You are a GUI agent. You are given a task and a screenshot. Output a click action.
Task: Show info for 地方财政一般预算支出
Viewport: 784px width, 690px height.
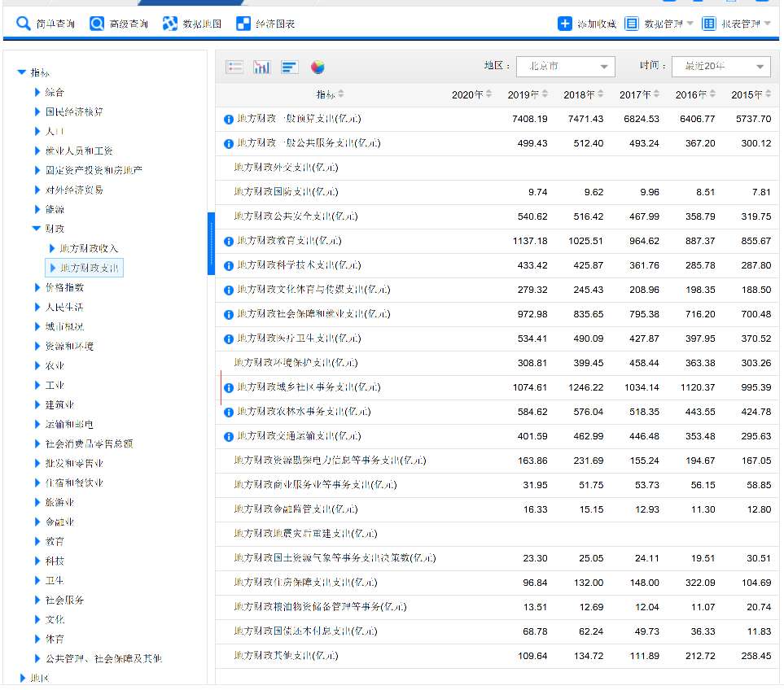click(x=229, y=120)
